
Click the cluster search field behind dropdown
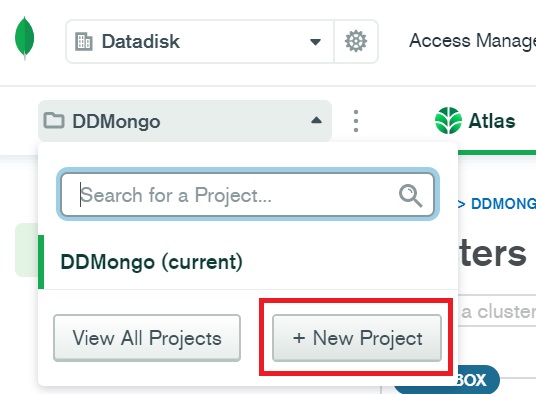(497, 311)
